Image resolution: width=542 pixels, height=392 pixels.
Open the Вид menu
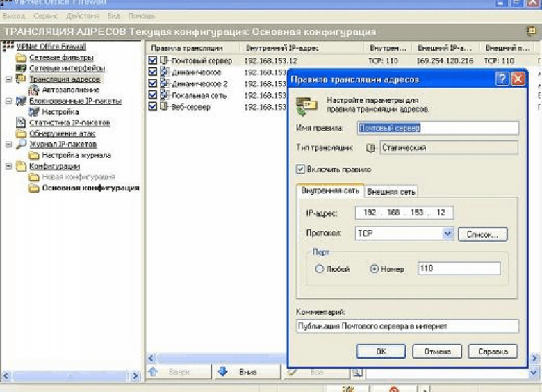[x=113, y=16]
